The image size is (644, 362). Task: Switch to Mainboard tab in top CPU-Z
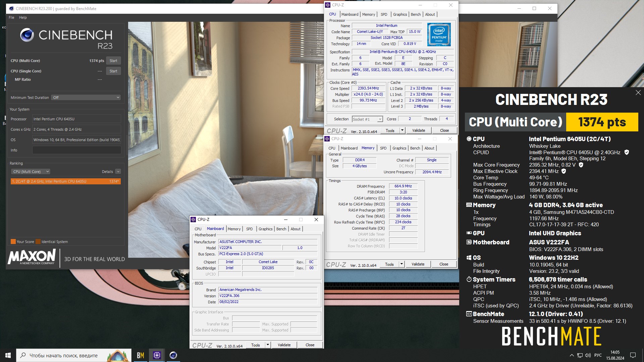[x=350, y=14]
